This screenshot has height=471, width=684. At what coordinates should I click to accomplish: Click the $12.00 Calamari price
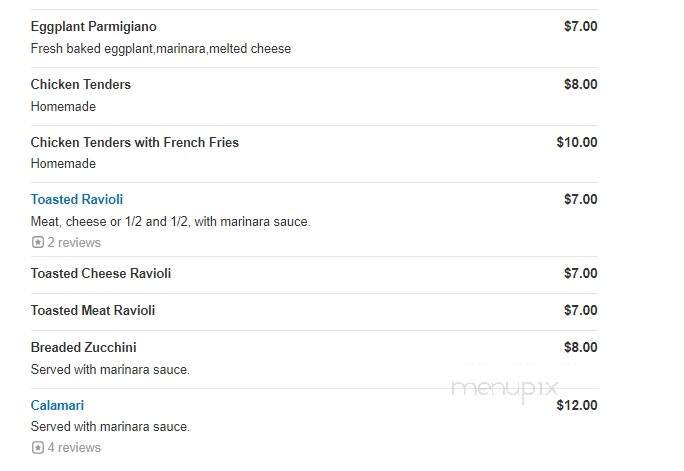point(577,406)
